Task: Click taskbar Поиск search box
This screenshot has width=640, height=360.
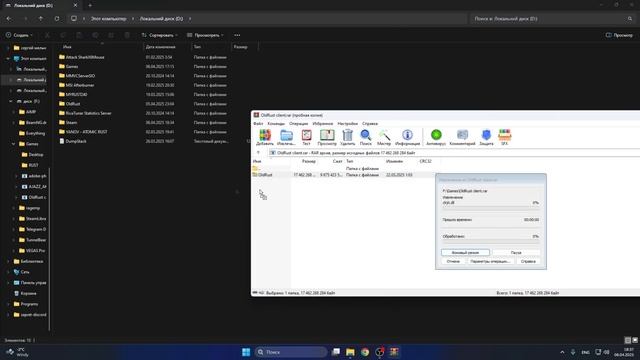Action: (x=291, y=352)
